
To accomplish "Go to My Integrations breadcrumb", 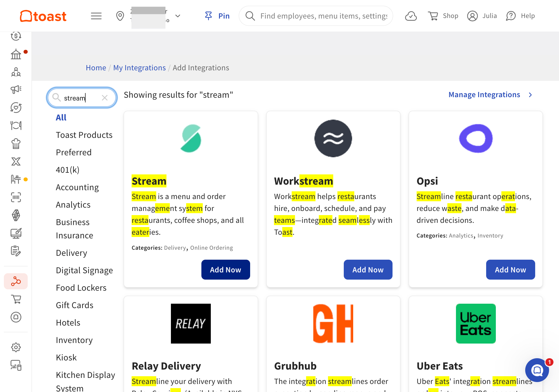I will 139,68.
